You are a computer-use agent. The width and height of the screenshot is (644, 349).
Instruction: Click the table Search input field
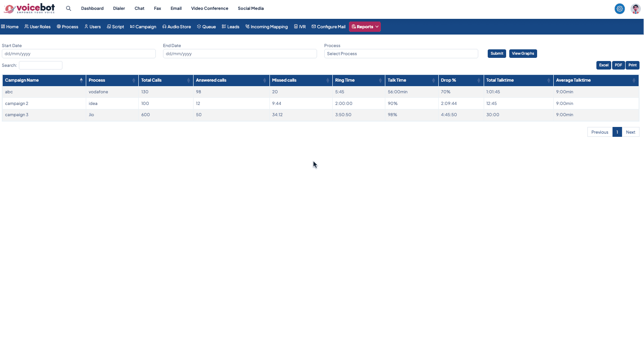(40, 65)
